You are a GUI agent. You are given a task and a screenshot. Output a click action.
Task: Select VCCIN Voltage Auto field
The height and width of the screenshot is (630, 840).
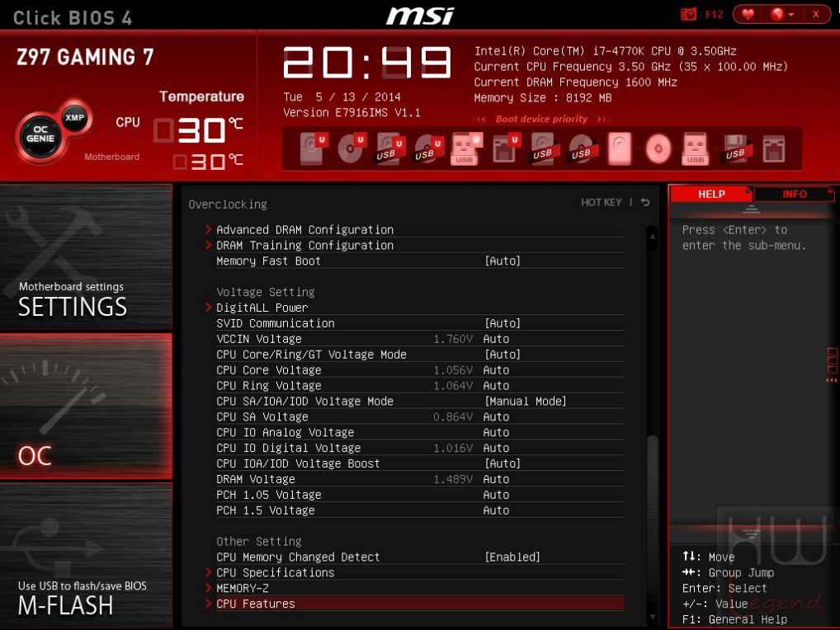[496, 339]
